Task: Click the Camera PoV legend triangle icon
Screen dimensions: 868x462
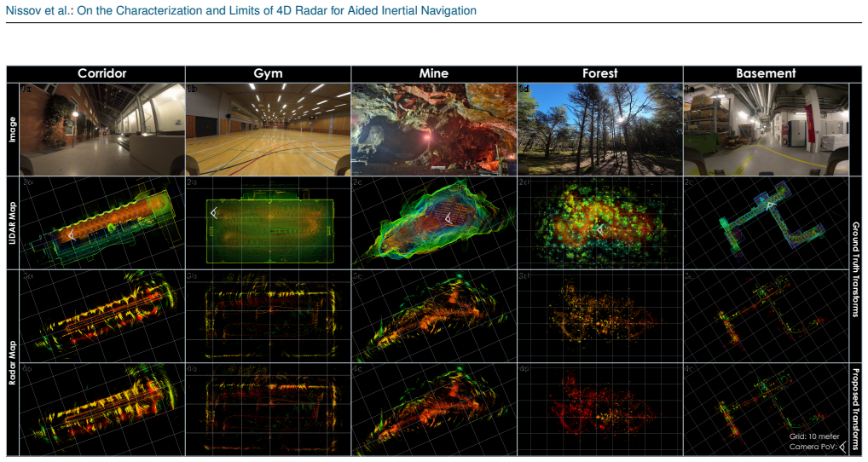Action: pyautogui.click(x=842, y=447)
